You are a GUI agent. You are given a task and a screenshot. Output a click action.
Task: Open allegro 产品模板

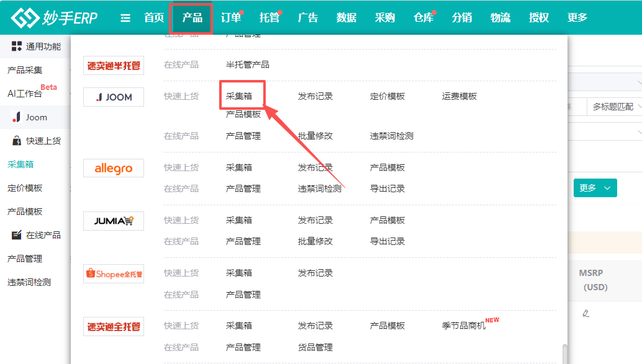pyautogui.click(x=387, y=167)
